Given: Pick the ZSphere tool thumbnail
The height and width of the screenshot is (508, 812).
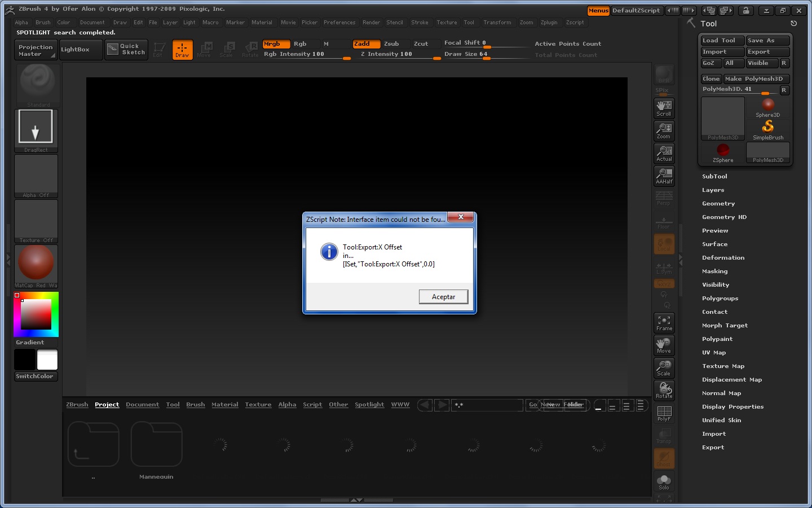Looking at the screenshot, I should [x=723, y=152].
